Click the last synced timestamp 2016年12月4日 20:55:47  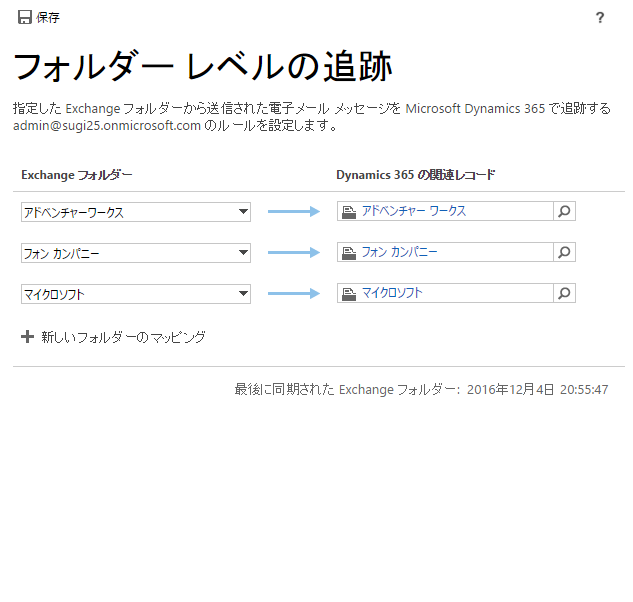coord(537,389)
